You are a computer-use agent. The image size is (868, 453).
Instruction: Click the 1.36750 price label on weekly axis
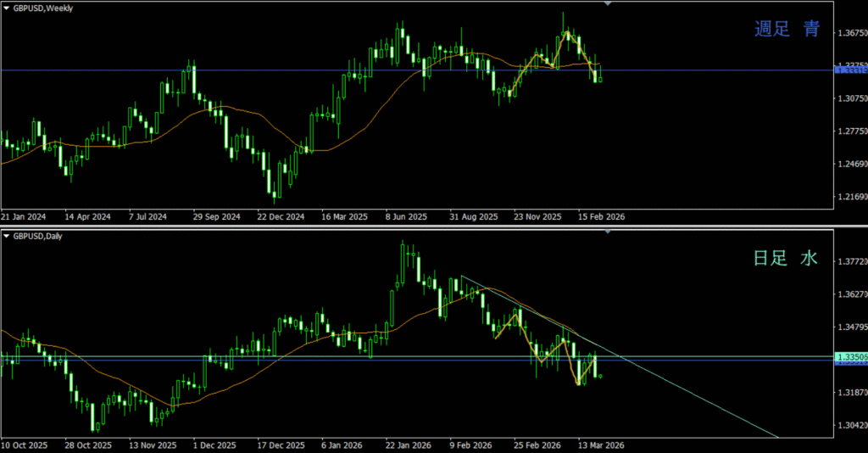pos(851,33)
